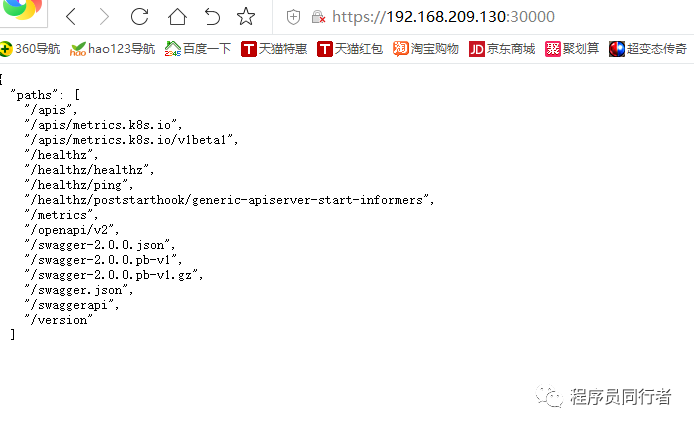Go to the home page icon

pos(177,17)
